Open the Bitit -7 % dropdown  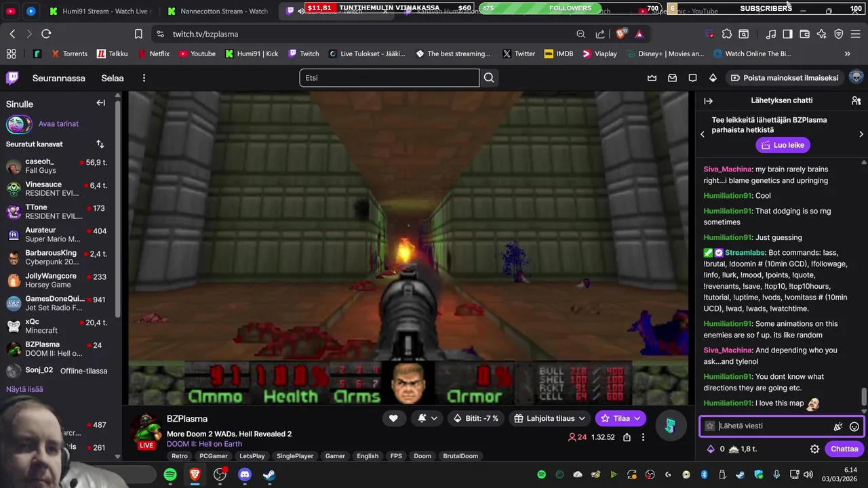476,418
